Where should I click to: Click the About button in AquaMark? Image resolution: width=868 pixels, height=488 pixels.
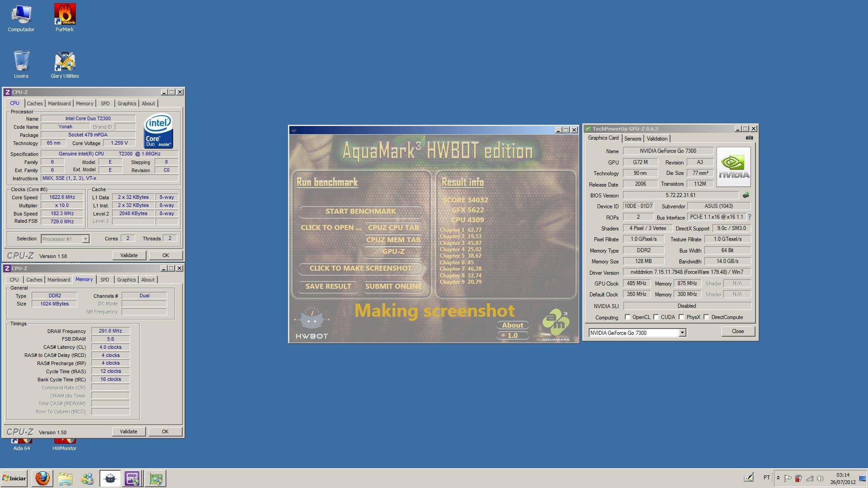[512, 325]
